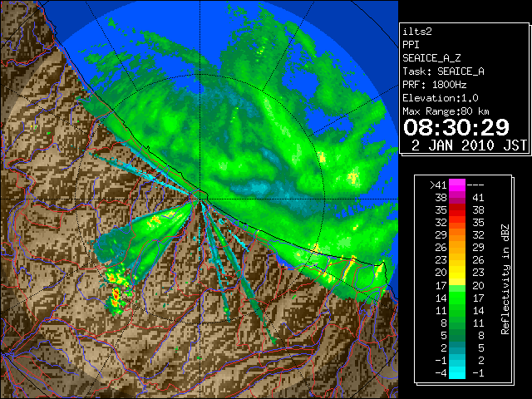Click the bright green 14–17 dBZ band

click(457, 298)
